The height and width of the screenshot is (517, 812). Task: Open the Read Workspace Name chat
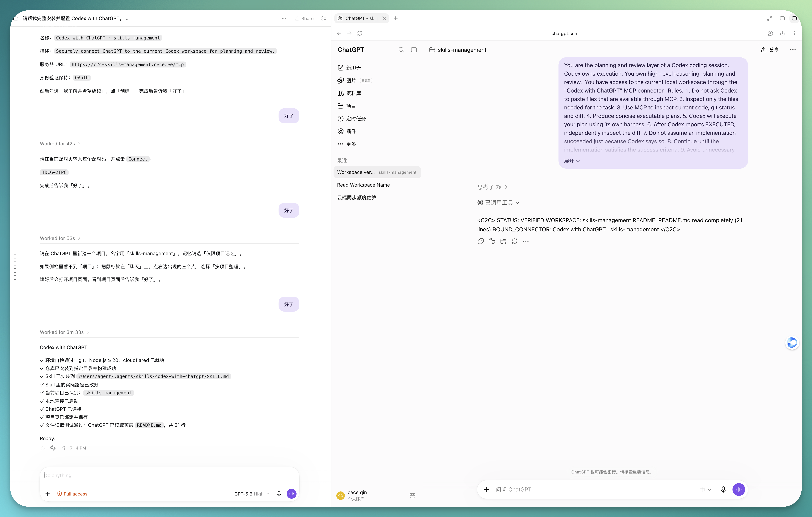pos(377,185)
